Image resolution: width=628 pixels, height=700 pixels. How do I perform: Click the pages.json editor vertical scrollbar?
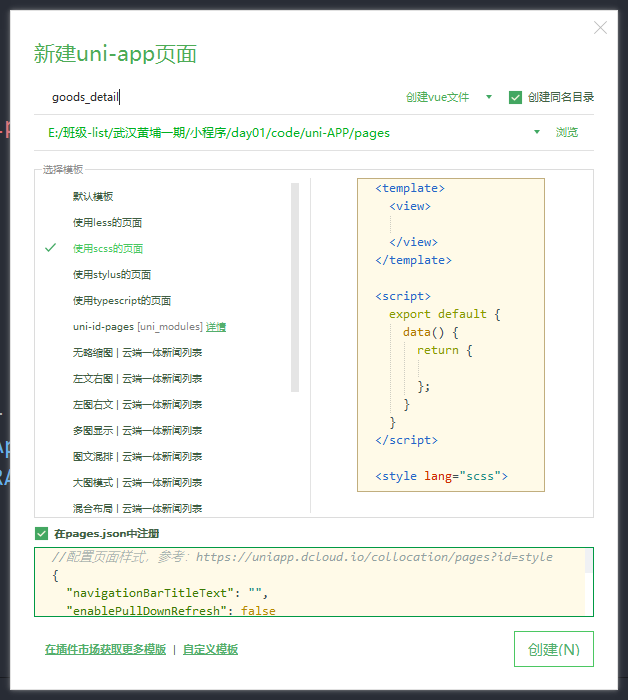coord(588,561)
